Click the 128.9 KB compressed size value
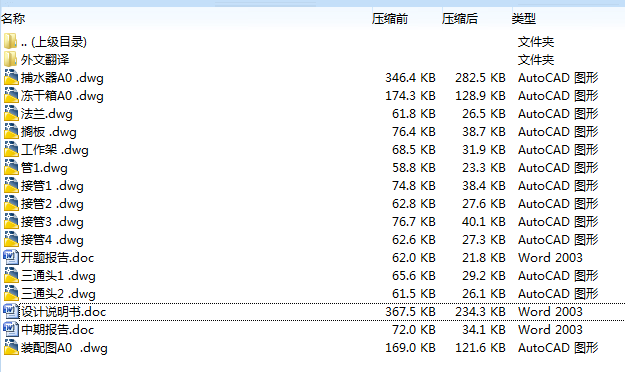Image resolution: width=625 pixels, height=372 pixels. pos(480,95)
